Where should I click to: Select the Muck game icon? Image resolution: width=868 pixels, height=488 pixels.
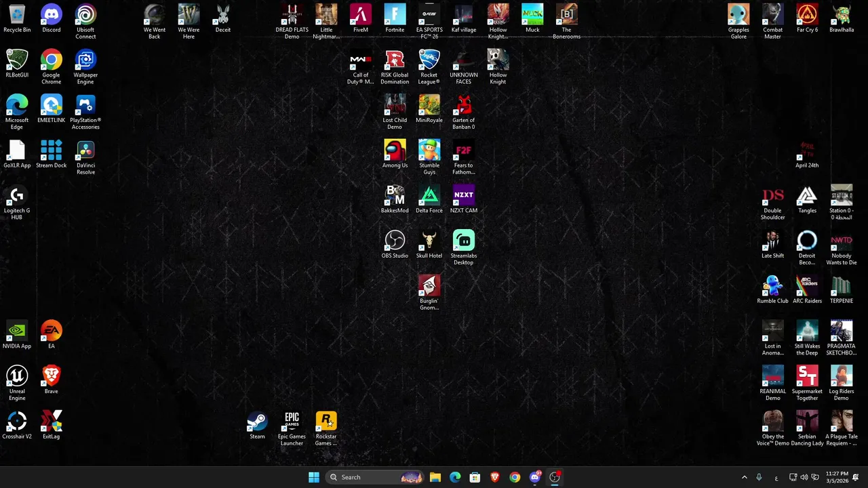coord(532,19)
